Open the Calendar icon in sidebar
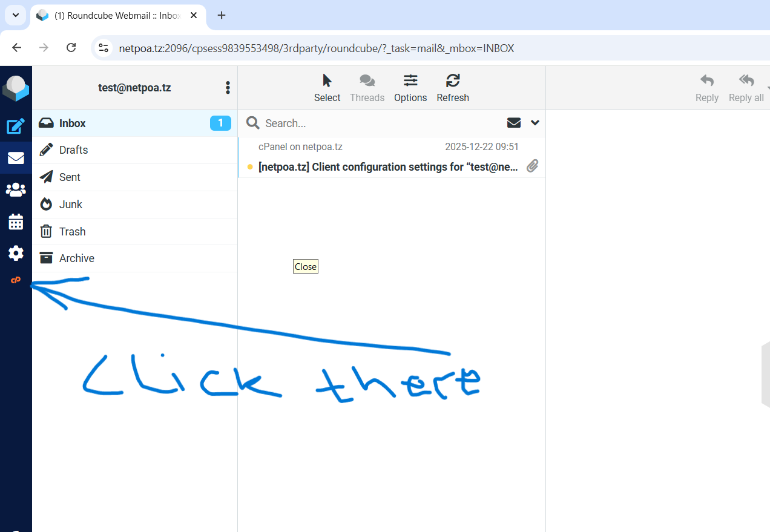Screen dimensions: 770x532 pos(16,222)
